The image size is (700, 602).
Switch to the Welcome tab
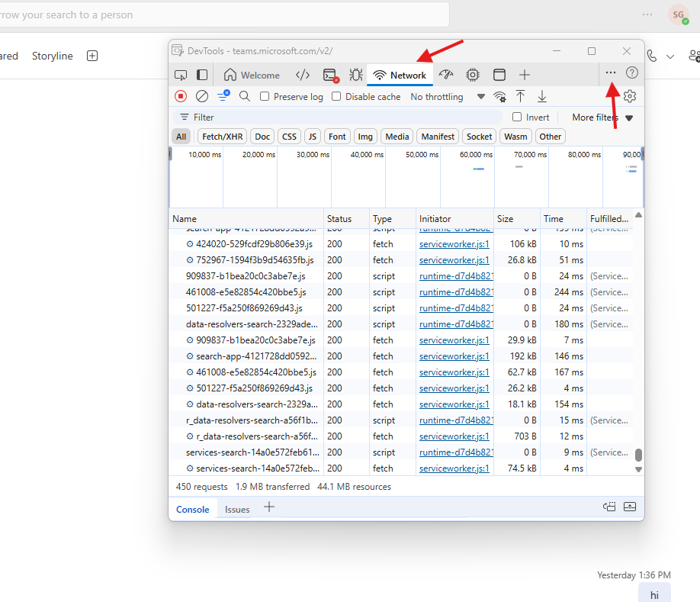click(x=252, y=75)
